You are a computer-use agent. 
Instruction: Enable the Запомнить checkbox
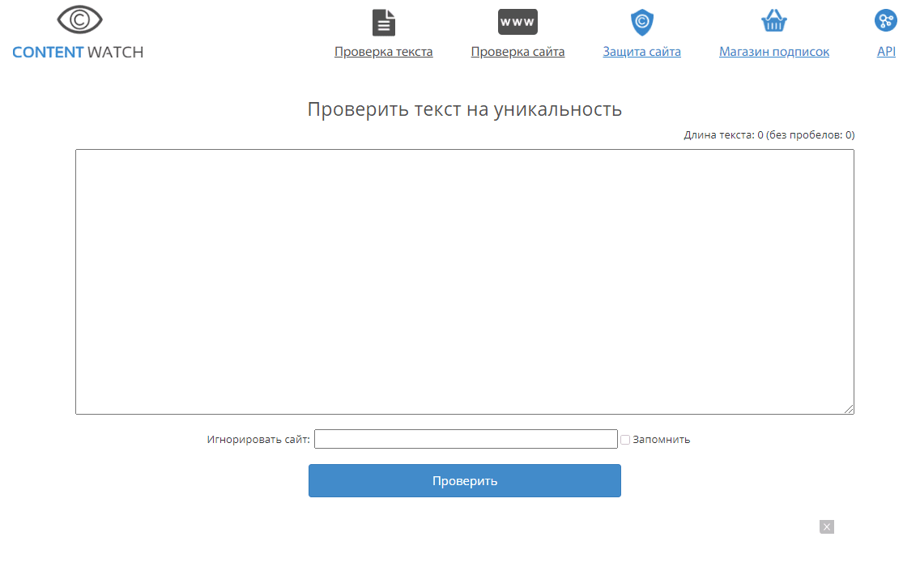point(625,440)
